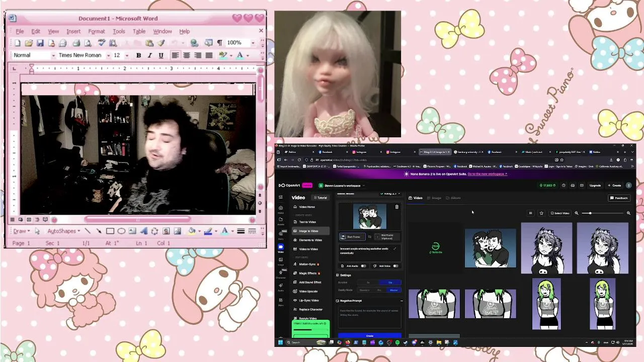The image size is (644, 362).
Task: Click the zoom-out magnifier beside gallery slider
Action: click(x=577, y=213)
